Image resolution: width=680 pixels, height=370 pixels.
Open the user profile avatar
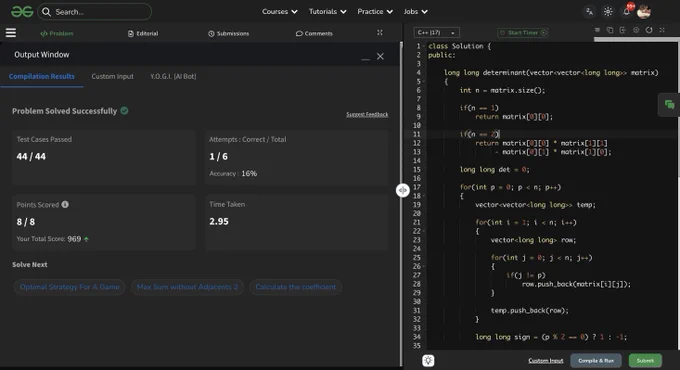(644, 12)
